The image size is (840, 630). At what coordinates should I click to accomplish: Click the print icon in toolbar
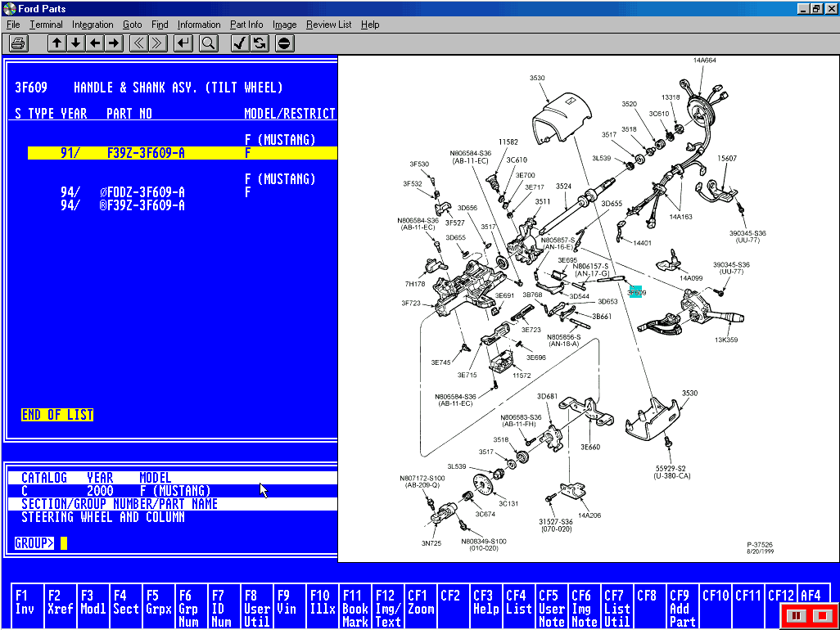click(x=18, y=43)
